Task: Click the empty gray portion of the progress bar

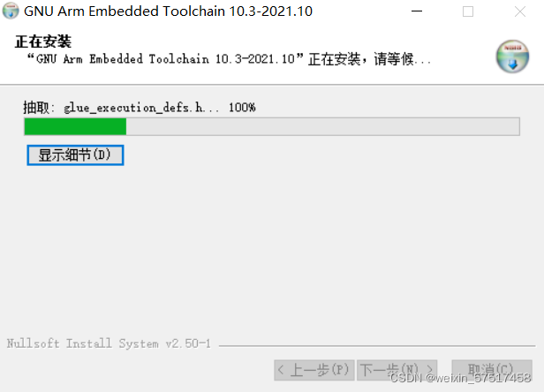Action: (x=322, y=126)
